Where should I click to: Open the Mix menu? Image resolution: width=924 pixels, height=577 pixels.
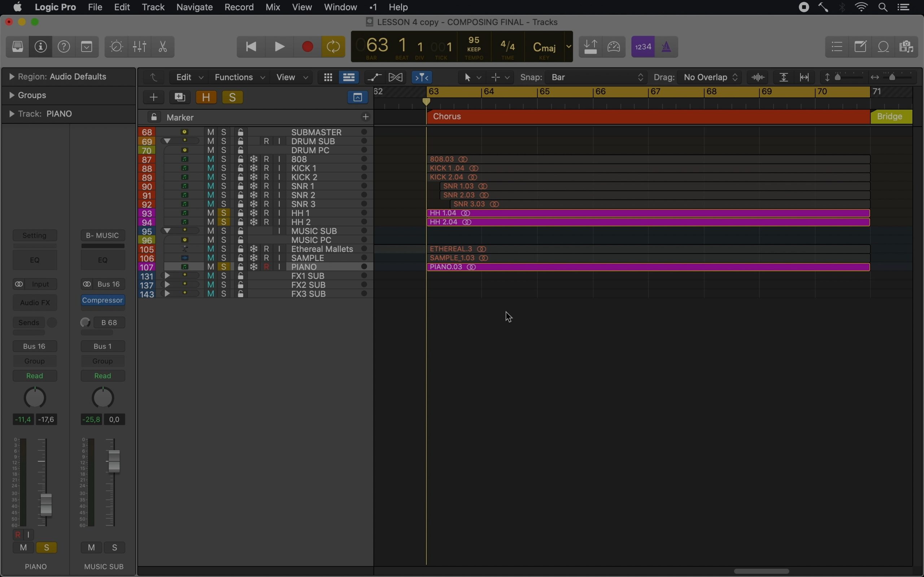click(273, 7)
